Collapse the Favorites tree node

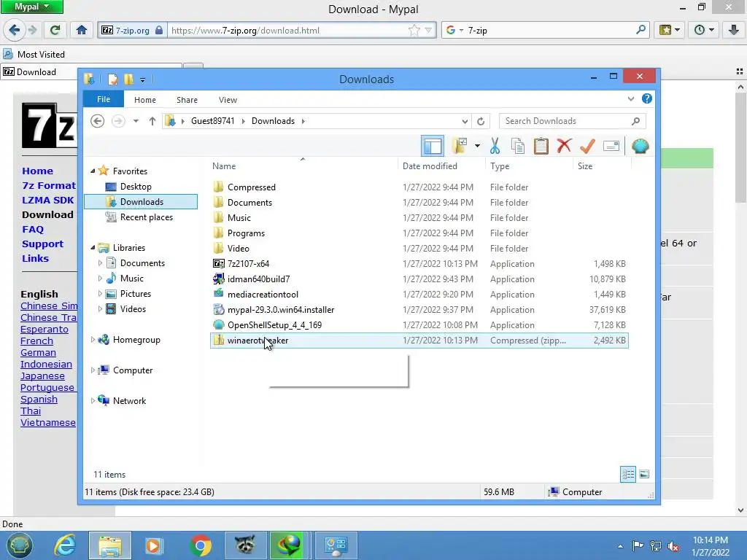(93, 171)
